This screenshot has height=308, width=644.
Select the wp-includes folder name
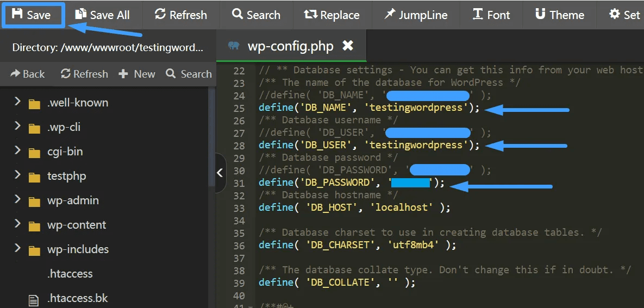[78, 249]
